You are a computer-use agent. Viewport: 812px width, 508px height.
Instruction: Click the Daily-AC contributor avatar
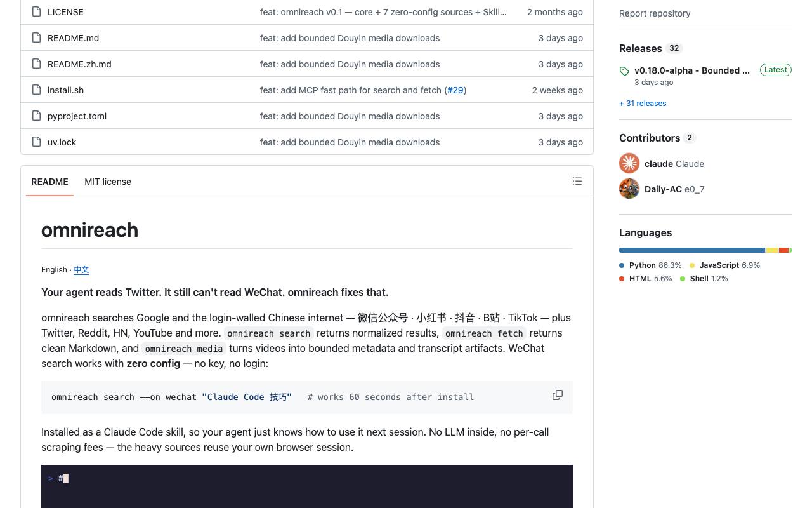click(629, 189)
